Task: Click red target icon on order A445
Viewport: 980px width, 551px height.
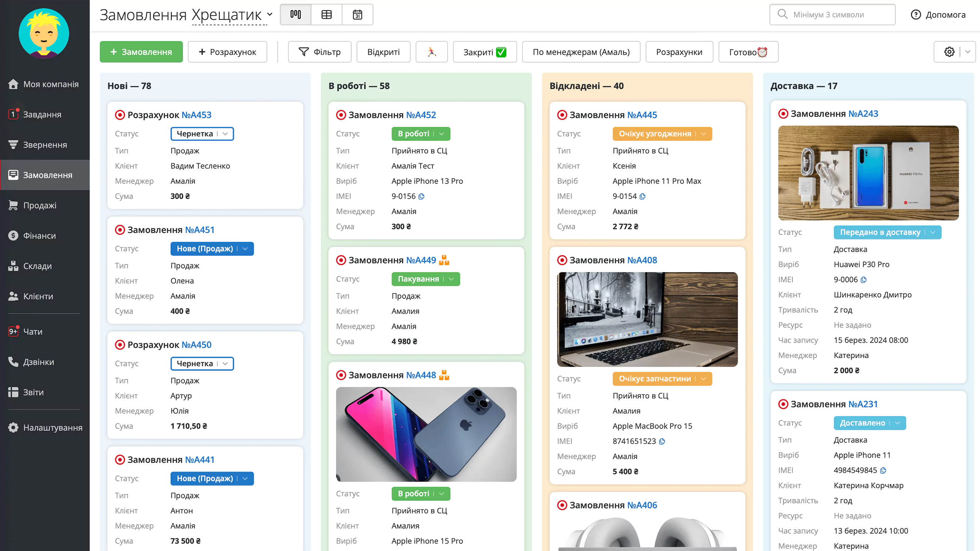Action: click(x=562, y=115)
